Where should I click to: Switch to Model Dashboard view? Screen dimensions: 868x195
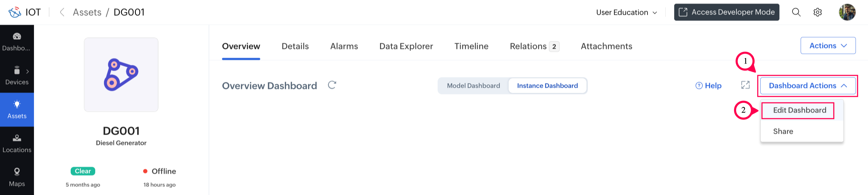tap(473, 86)
